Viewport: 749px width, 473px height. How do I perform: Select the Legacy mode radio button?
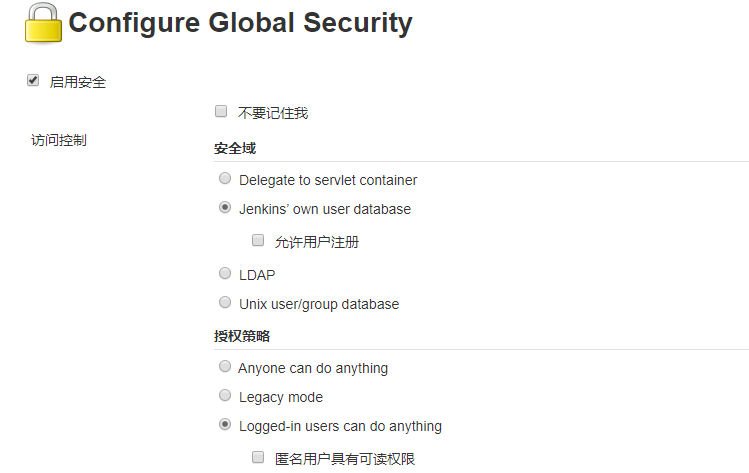tap(225, 396)
